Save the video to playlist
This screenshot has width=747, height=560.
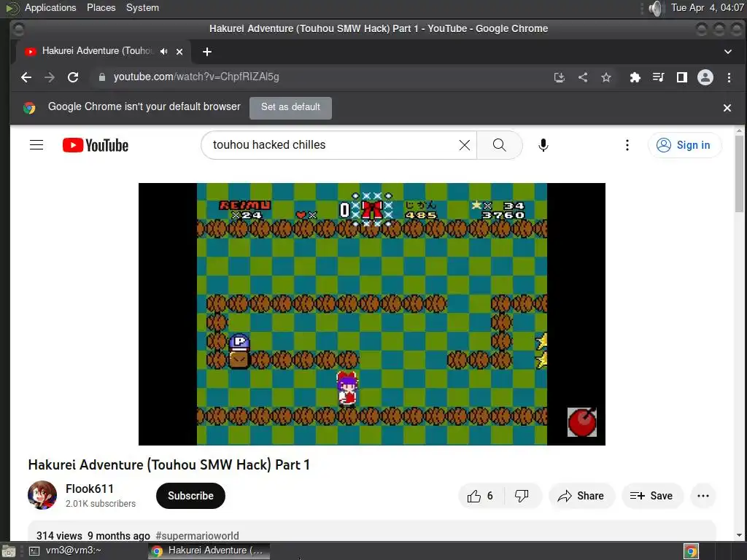click(651, 496)
